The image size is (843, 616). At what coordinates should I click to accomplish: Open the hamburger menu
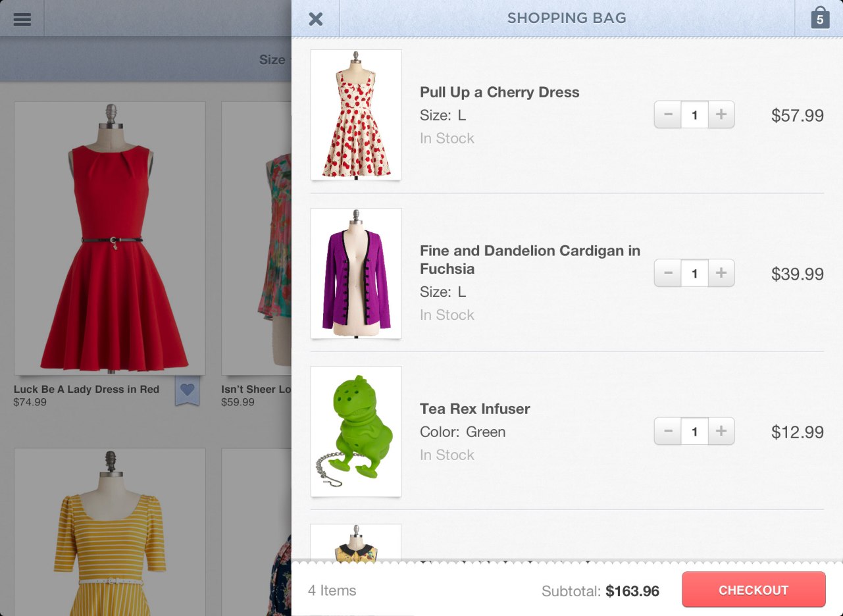22,18
